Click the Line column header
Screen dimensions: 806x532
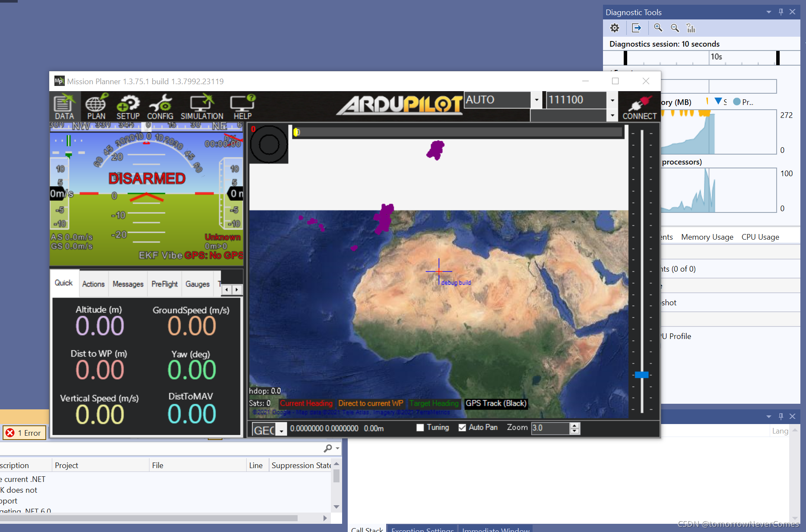click(x=257, y=465)
